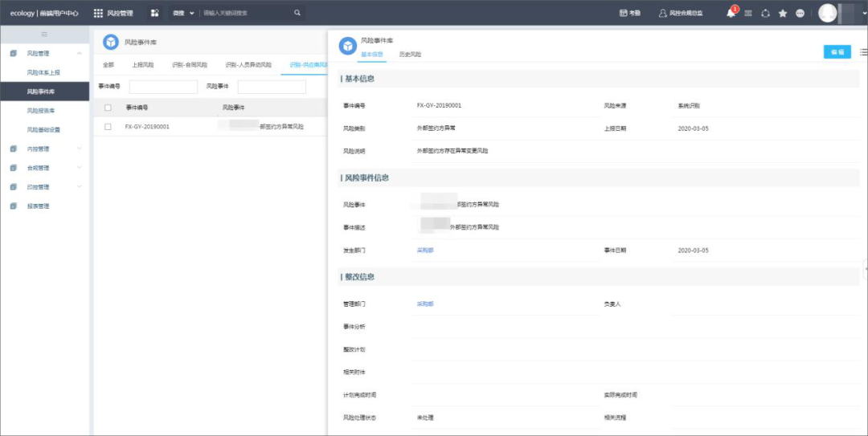Select the 基本信息 tab in detail panel
Screen dimensions: 868x436
[x=372, y=55]
